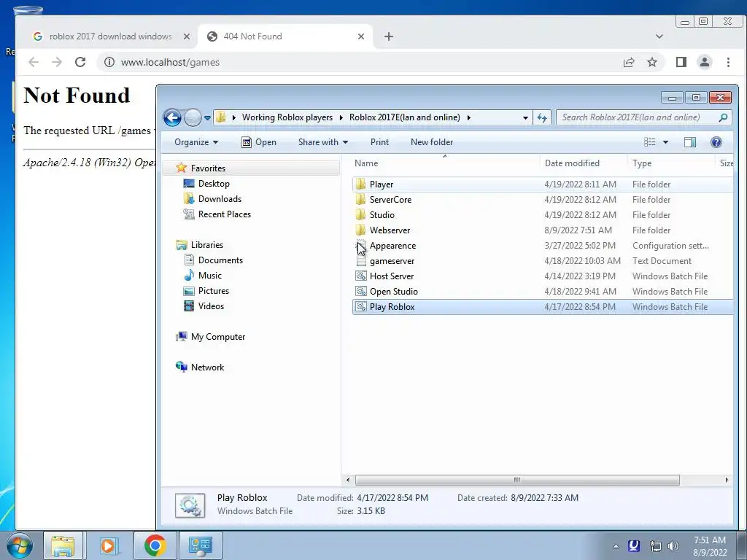Open volume control in system tray
The width and height of the screenshot is (747, 560).
[673, 546]
